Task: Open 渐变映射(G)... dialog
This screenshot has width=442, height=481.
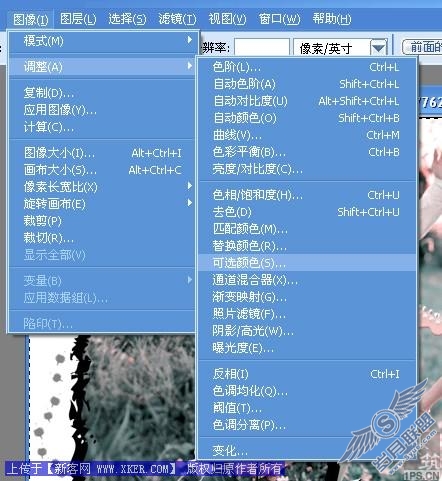Action: [307, 297]
